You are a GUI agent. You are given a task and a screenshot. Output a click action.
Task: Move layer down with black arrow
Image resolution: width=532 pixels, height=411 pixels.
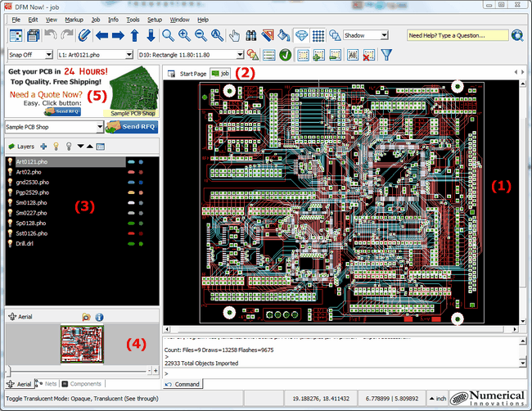pyautogui.click(x=80, y=147)
